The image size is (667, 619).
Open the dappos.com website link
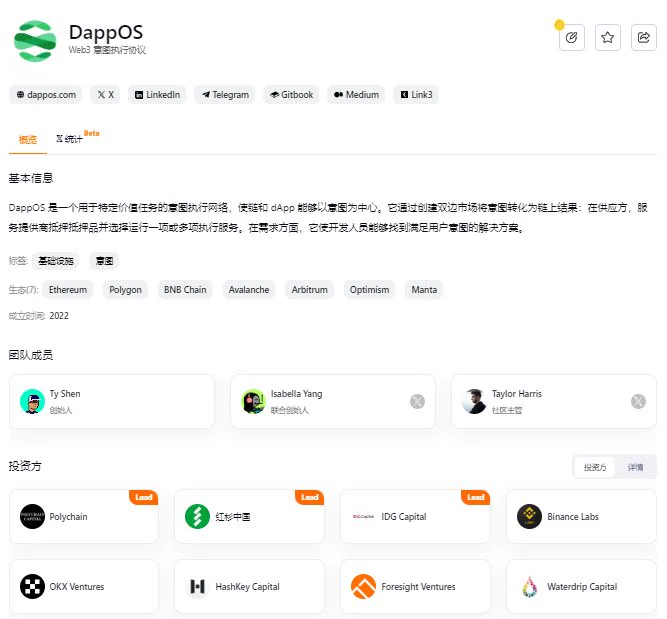(x=46, y=94)
